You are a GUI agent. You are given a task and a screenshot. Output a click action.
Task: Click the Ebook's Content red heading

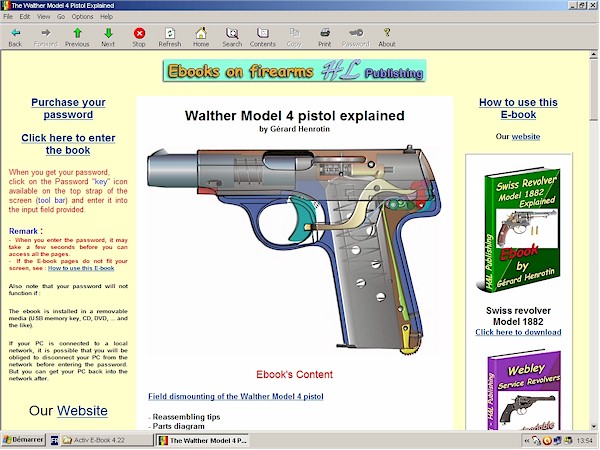pos(294,374)
